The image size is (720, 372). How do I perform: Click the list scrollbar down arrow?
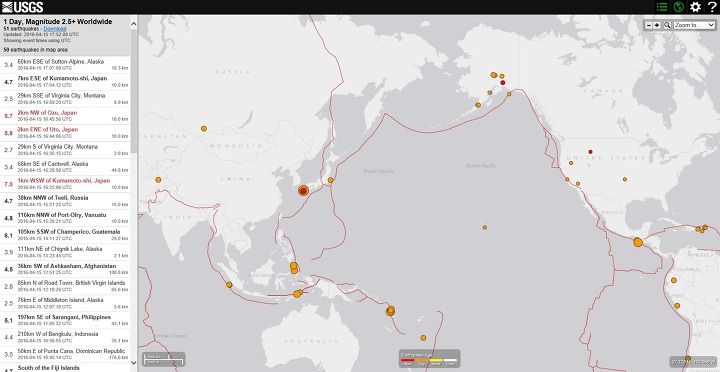(134, 362)
